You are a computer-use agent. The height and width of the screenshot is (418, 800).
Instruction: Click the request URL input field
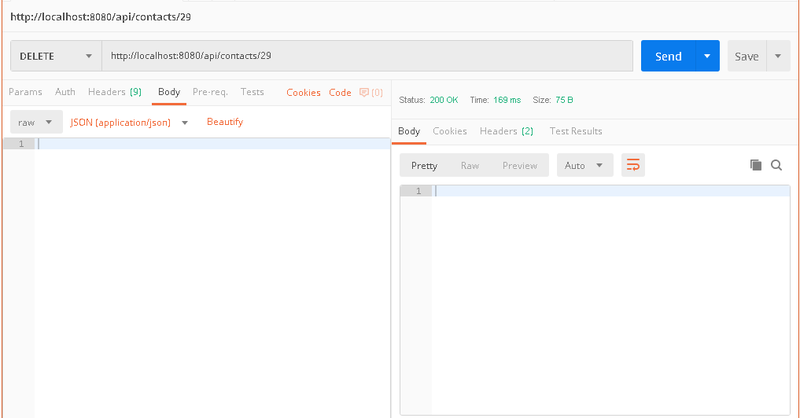tap(367, 56)
